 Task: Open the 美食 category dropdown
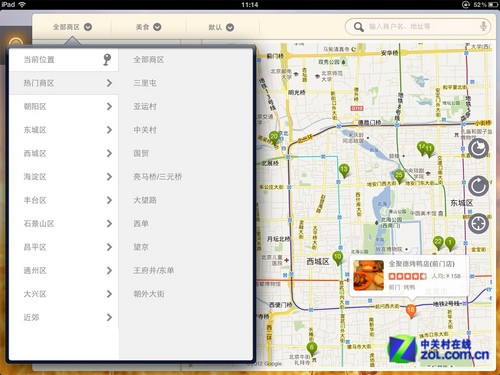[x=148, y=27]
